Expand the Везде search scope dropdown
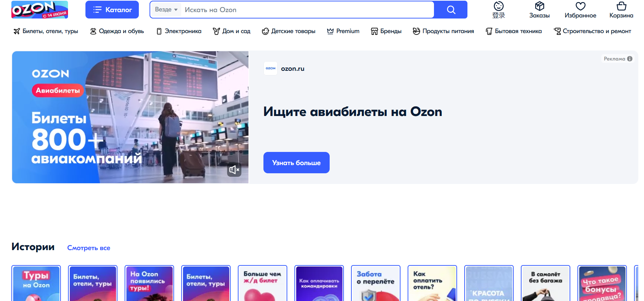The height and width of the screenshot is (301, 644). point(166,10)
